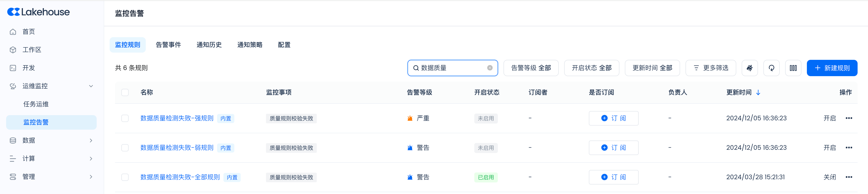Image resolution: width=868 pixels, height=194 pixels.
Task: Open more actions for 数据质量检测失败-全部规则
Action: coord(849,177)
